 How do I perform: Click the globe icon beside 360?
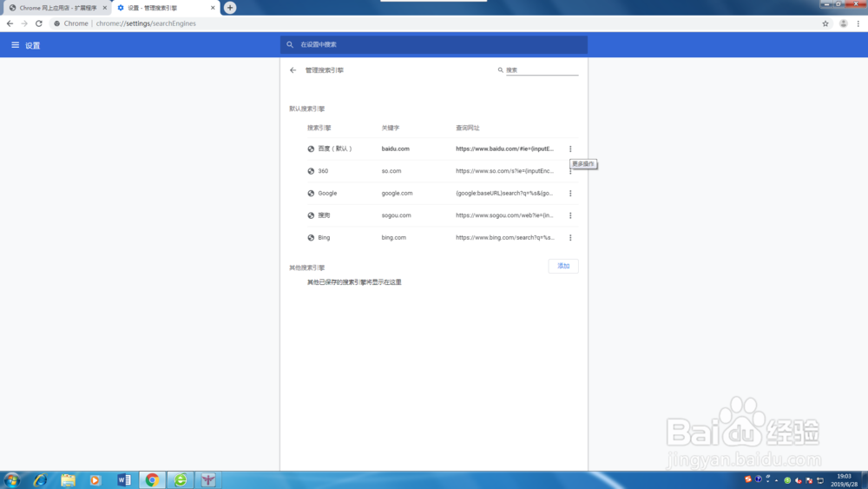point(311,171)
